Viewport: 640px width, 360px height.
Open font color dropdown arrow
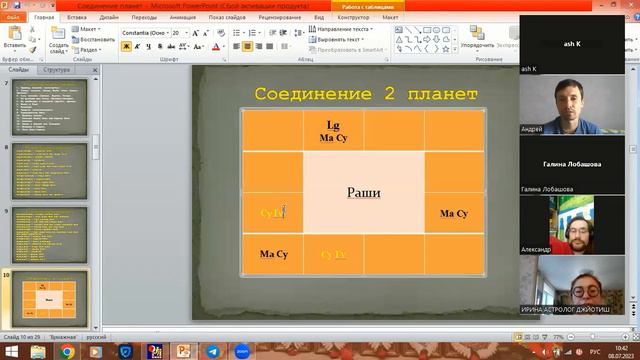coord(224,47)
